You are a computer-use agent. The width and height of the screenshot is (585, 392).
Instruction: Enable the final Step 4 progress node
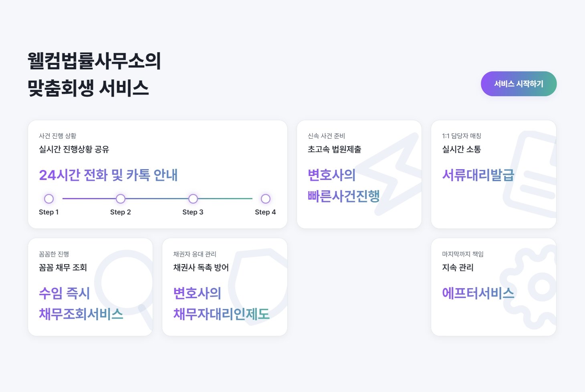click(x=265, y=199)
